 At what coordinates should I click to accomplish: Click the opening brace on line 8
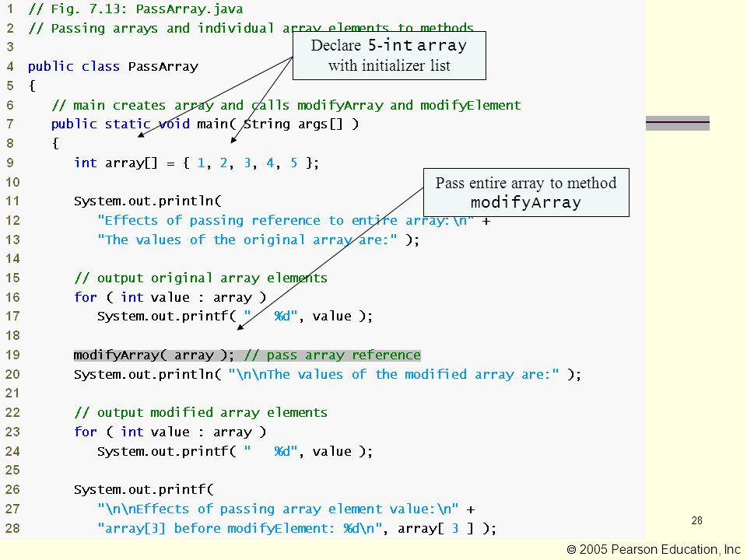[x=55, y=143]
